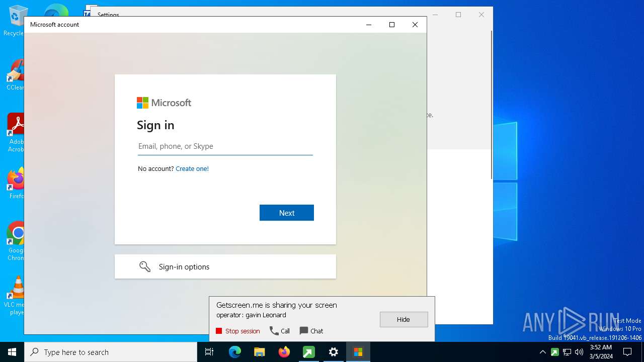Select Microsoft account taskbar button
The height and width of the screenshot is (362, 644).
pyautogui.click(x=358, y=352)
